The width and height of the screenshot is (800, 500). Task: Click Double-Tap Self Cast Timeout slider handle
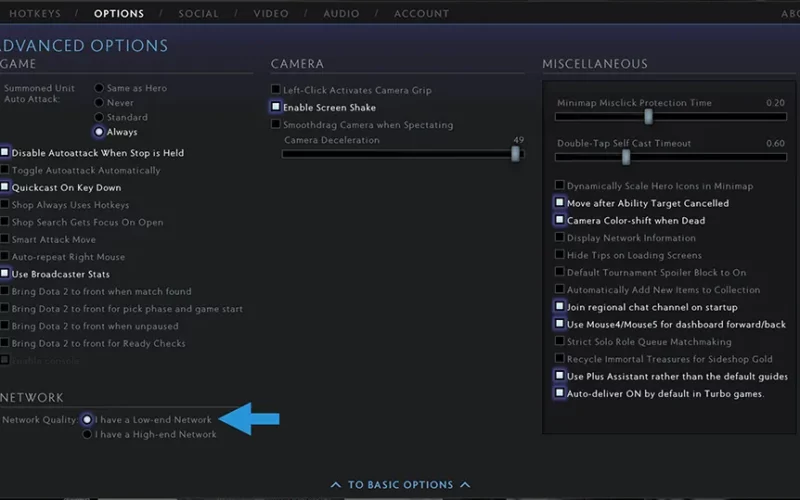pos(626,158)
